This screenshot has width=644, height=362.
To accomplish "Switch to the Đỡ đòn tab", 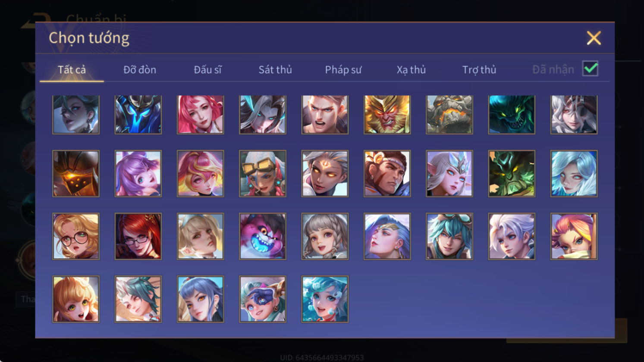I will 140,69.
